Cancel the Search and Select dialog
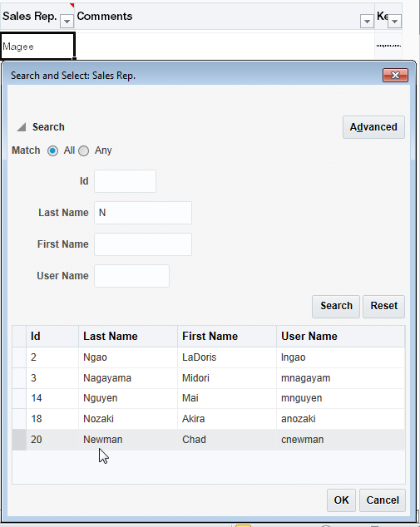Screen dimensions: 420x527 coord(383,500)
